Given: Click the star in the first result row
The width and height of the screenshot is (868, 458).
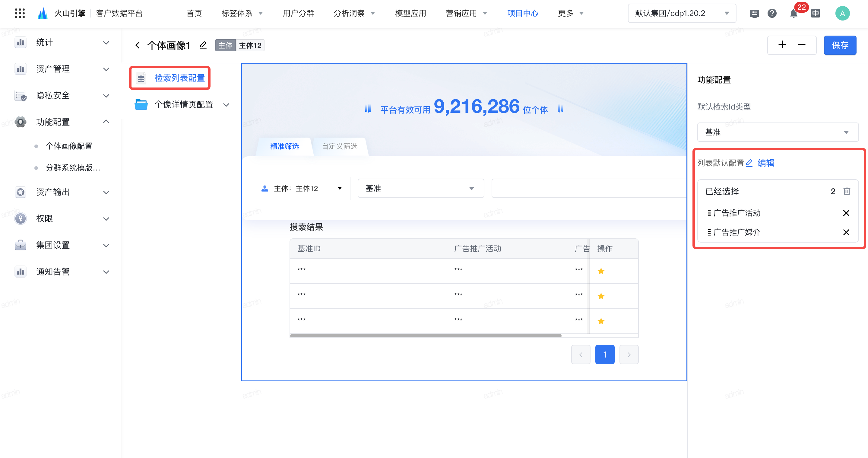Looking at the screenshot, I should pos(601,271).
